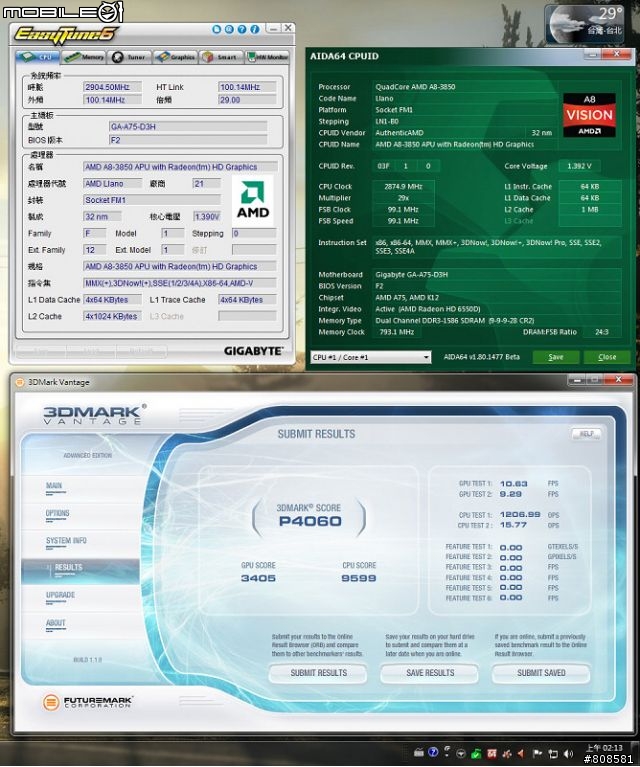The image size is (640, 767).
Task: Click the GPU TEST 1 value '10.63'
Action: point(513,484)
